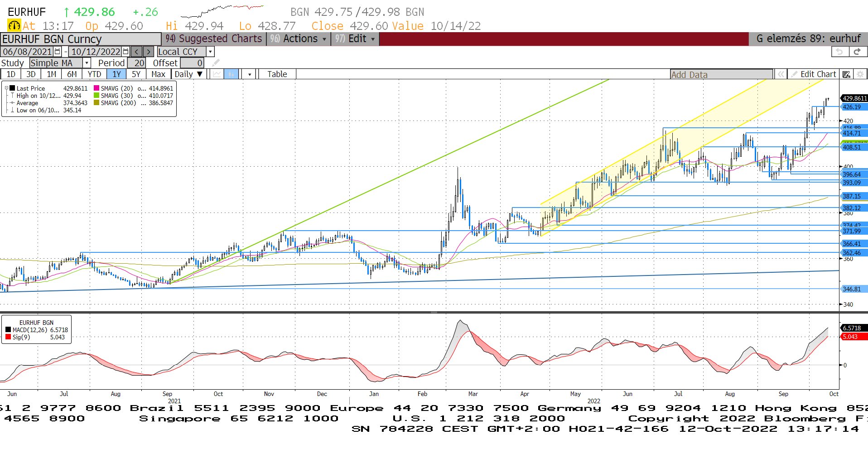Image resolution: width=868 pixels, height=454 pixels.
Task: Click the 426.19 level axis label
Action: 854,107
